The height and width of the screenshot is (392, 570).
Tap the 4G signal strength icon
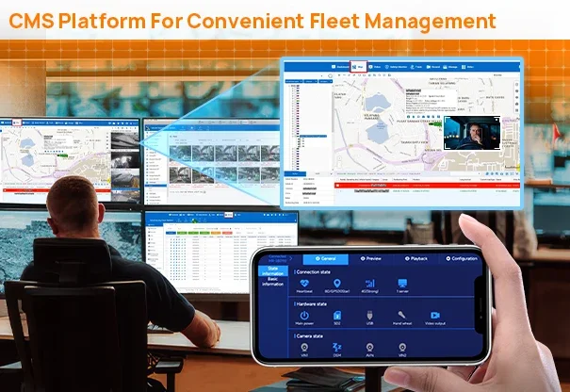pos(369,284)
